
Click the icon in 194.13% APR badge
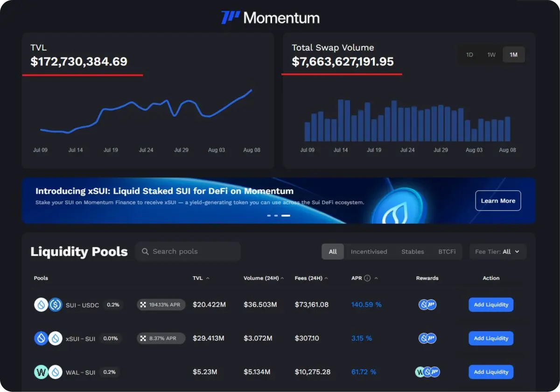[143, 305]
